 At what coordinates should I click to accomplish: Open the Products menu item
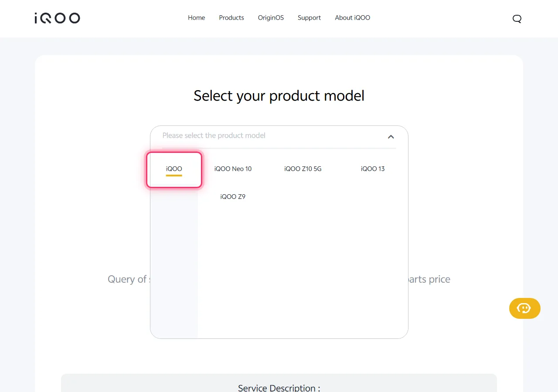(x=231, y=18)
